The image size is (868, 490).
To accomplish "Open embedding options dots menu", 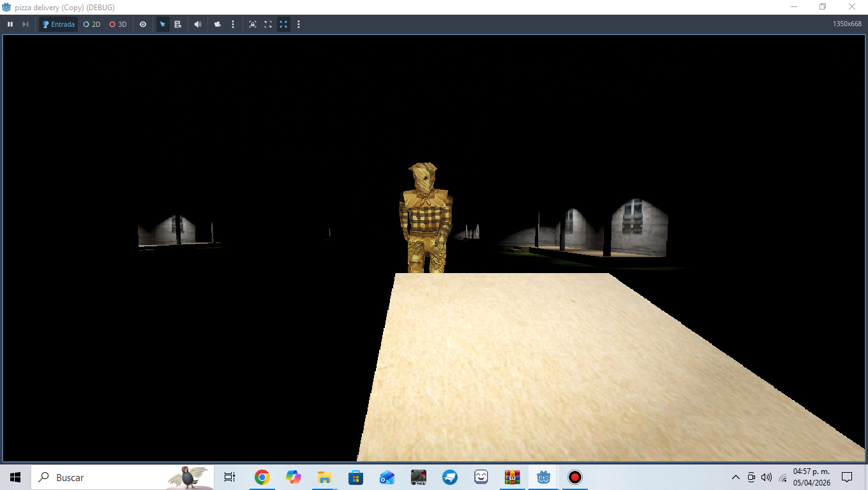I will [299, 24].
